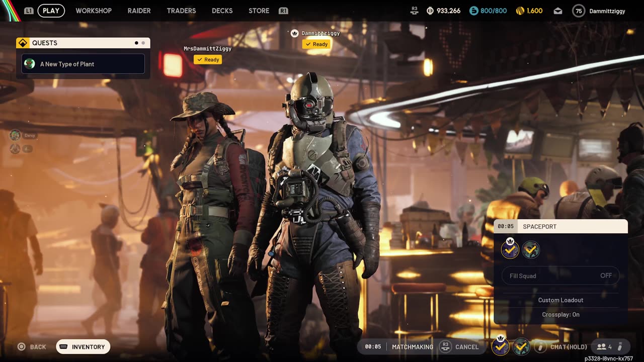Select the second Quests page dot
Viewport: 644px width, 362px height.
pyautogui.click(x=143, y=43)
